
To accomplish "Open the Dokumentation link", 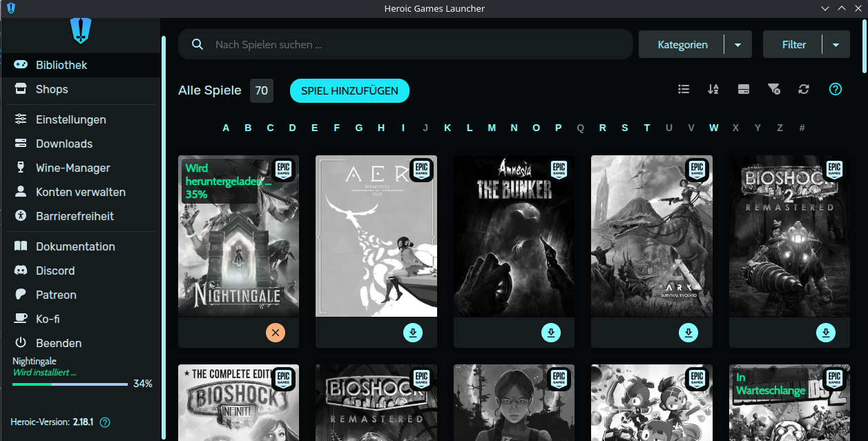I will click(x=80, y=246).
